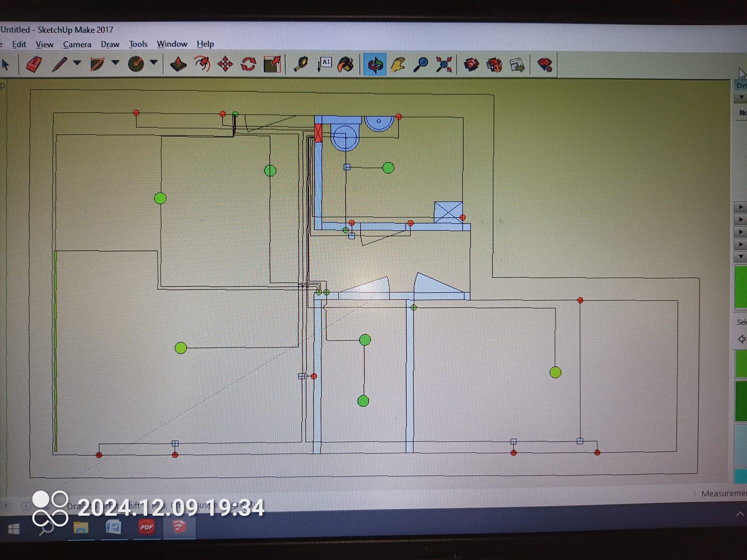Open the Window menu

[172, 44]
